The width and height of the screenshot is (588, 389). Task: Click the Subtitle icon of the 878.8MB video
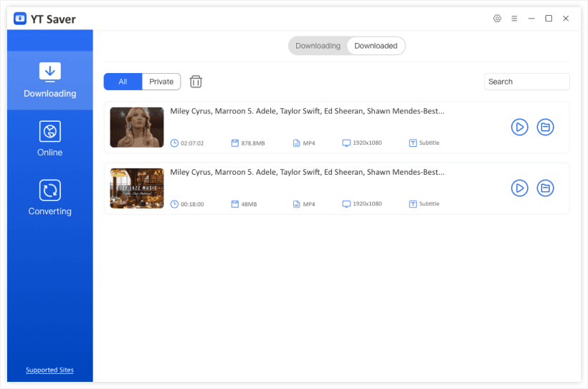tap(412, 143)
